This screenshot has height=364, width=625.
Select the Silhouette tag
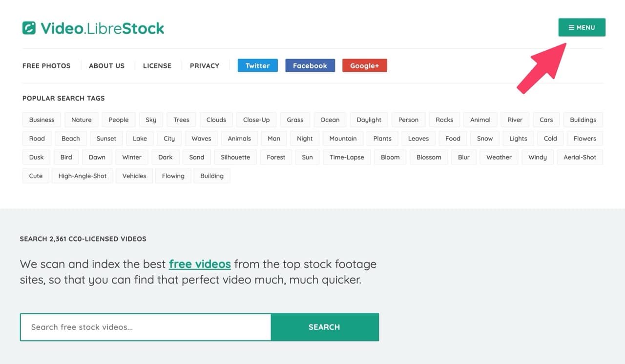[235, 158]
